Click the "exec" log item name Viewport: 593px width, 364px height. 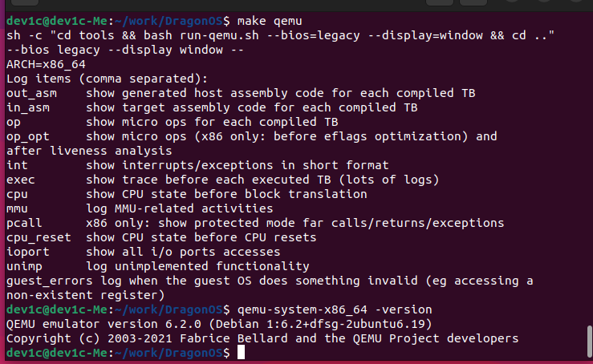(19, 180)
